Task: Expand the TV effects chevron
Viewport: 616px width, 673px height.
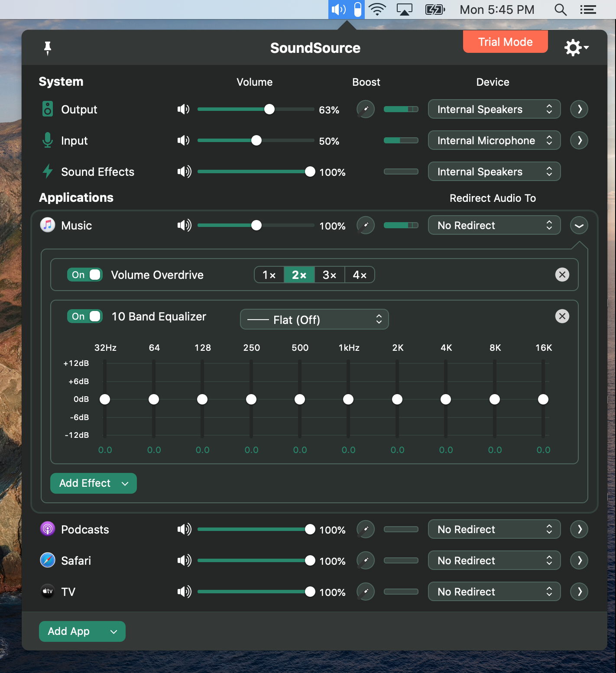Action: click(x=579, y=592)
